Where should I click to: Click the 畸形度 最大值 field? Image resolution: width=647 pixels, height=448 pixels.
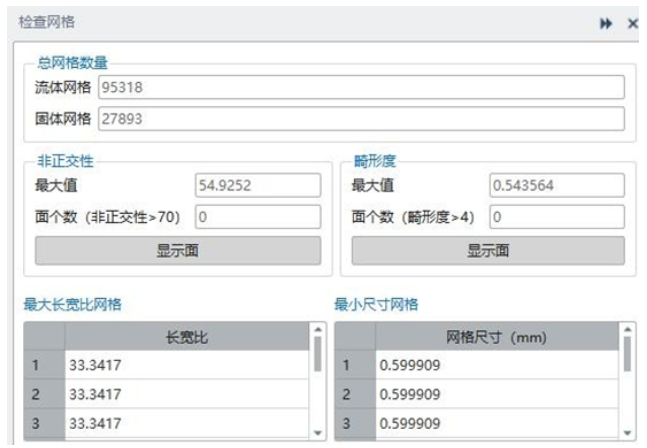click(x=556, y=185)
